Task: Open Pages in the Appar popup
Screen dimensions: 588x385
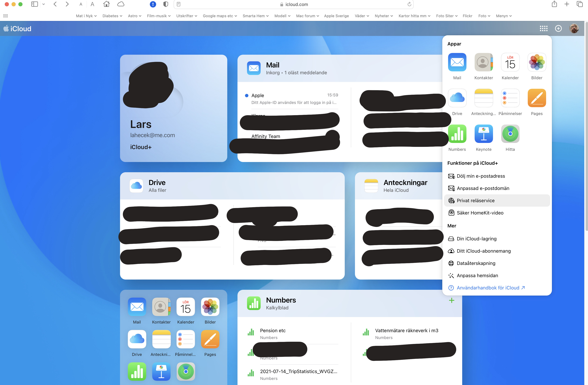Action: point(536,98)
